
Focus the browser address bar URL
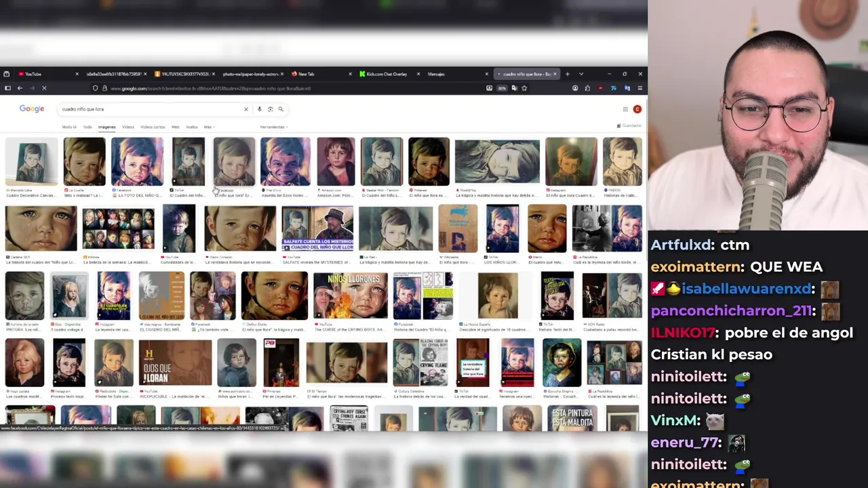pyautogui.click(x=292, y=88)
